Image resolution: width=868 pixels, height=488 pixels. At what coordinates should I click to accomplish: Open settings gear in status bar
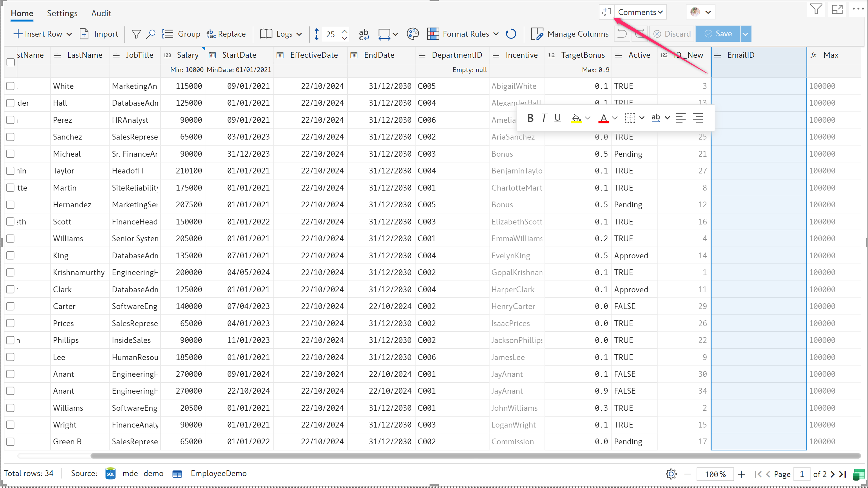coord(671,474)
